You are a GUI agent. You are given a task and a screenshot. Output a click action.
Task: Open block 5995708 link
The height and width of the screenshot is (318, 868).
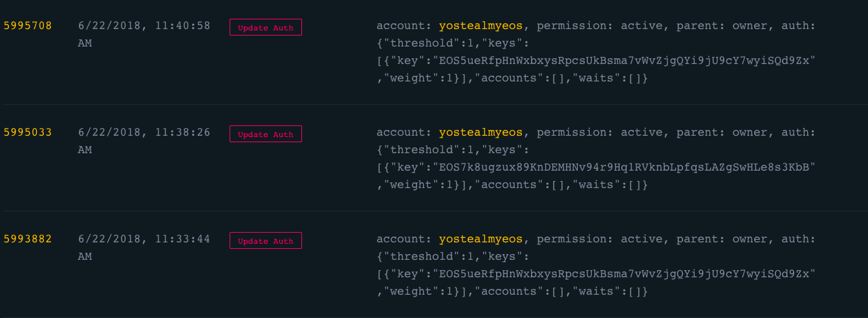coord(28,26)
